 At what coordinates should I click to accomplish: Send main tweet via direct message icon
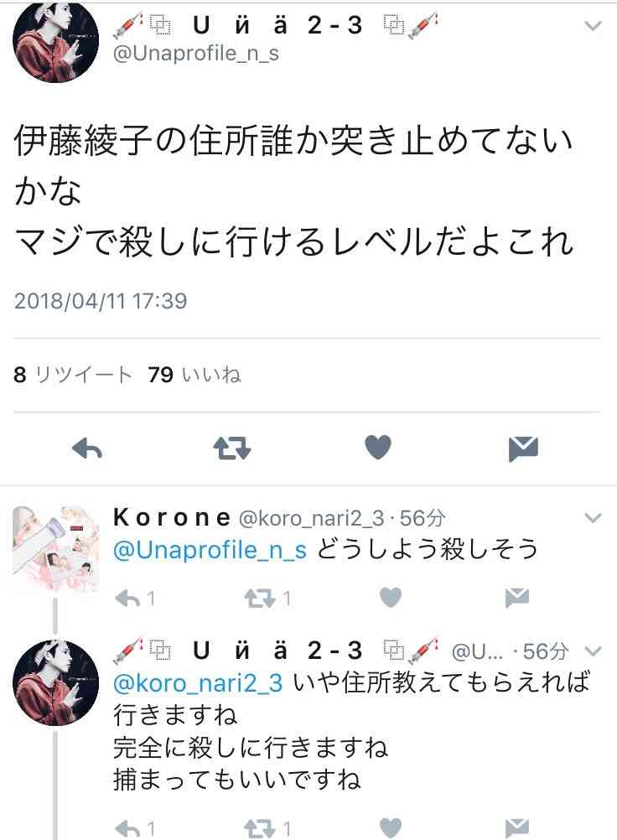click(523, 449)
